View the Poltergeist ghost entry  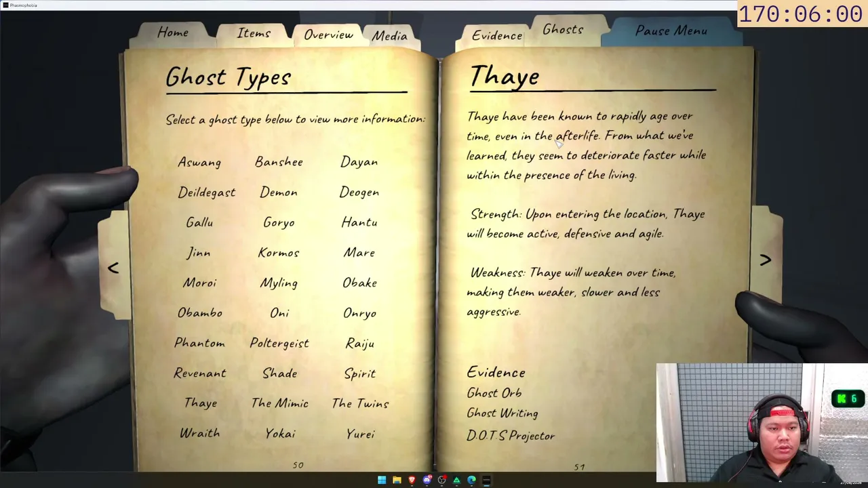(279, 344)
